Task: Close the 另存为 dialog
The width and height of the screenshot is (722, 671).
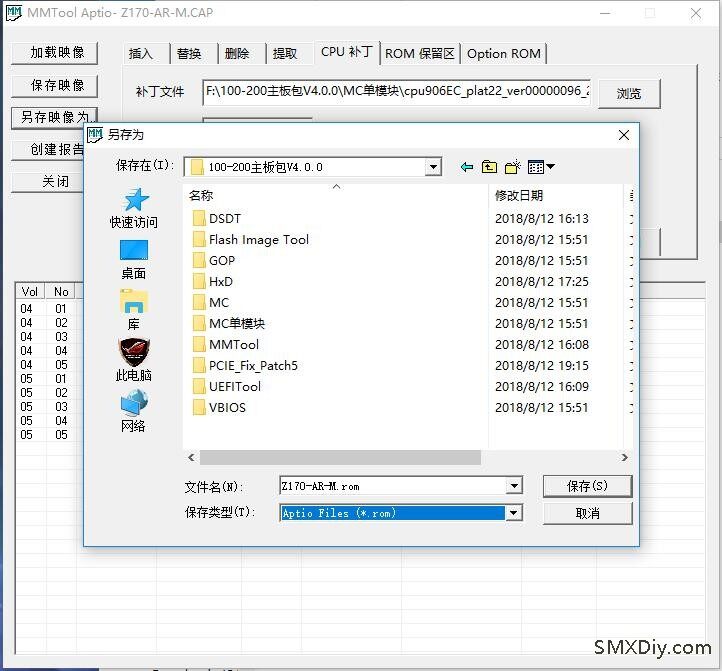Action: pos(624,135)
